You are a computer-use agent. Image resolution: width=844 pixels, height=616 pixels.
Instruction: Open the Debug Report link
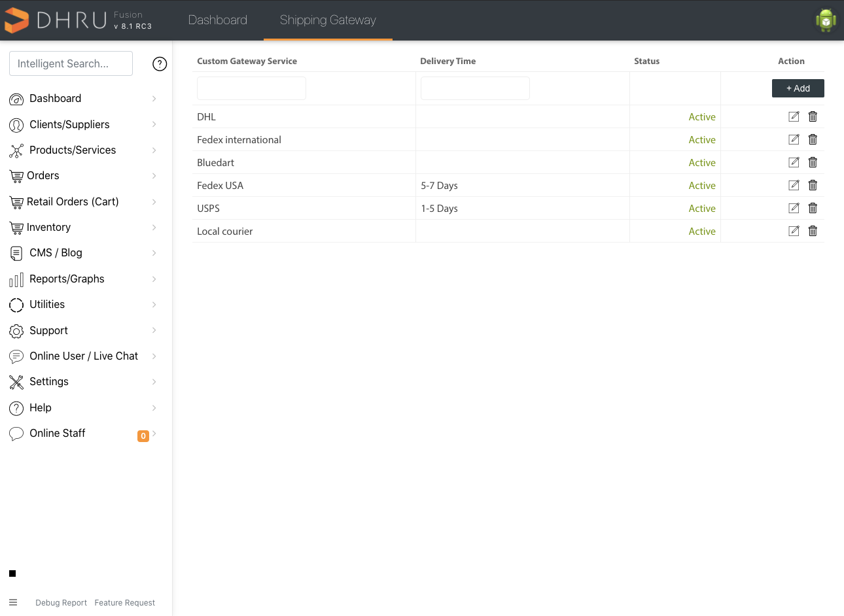[x=61, y=602]
